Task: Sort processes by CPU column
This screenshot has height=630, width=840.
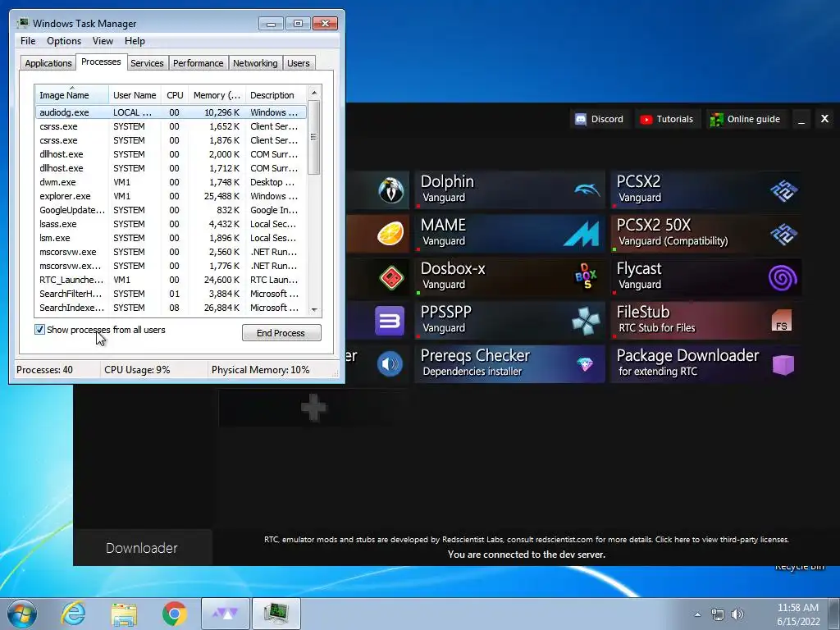Action: [x=175, y=95]
